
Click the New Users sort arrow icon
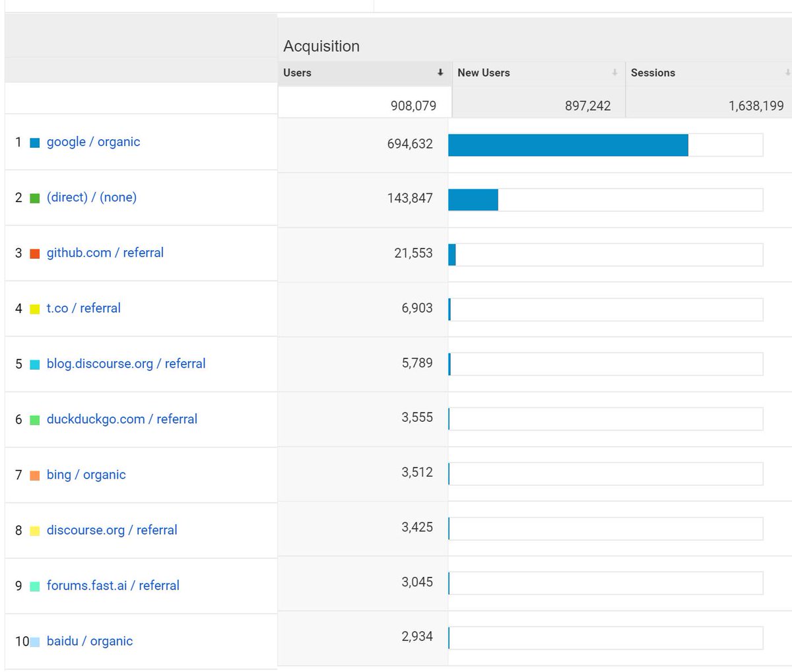(614, 73)
